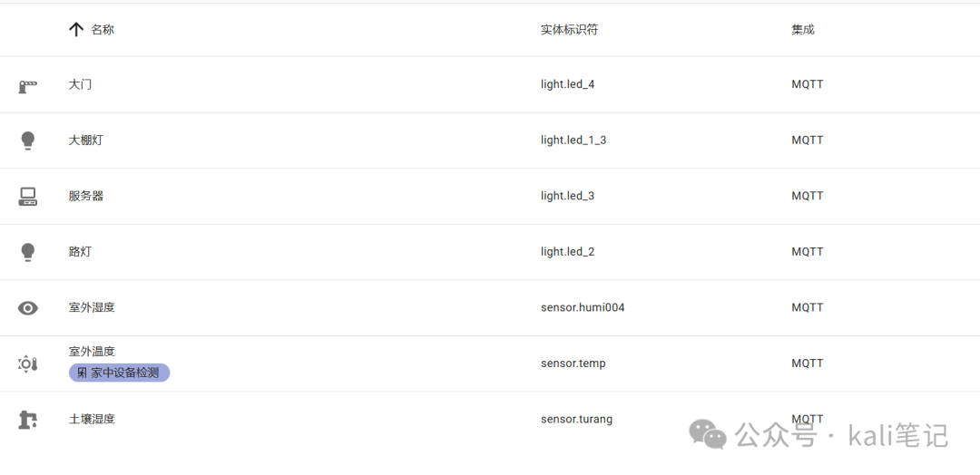Screen dimensions: 980x475
Task: Open the sensor.temp entity ID
Action: point(573,364)
